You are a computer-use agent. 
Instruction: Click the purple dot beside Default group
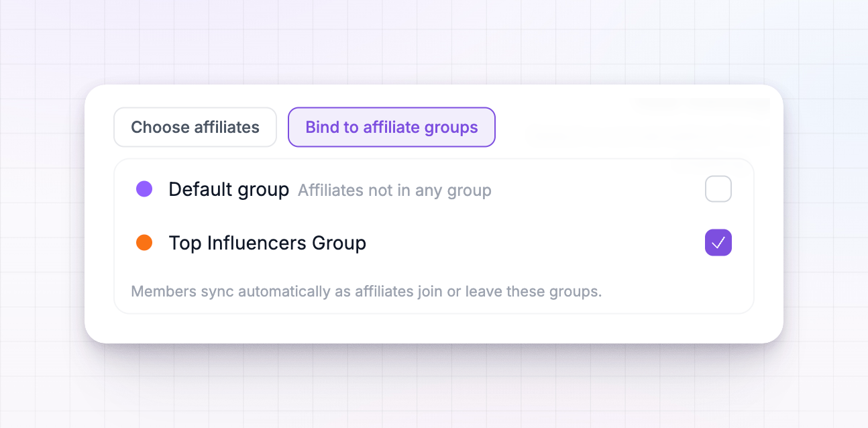tap(144, 189)
